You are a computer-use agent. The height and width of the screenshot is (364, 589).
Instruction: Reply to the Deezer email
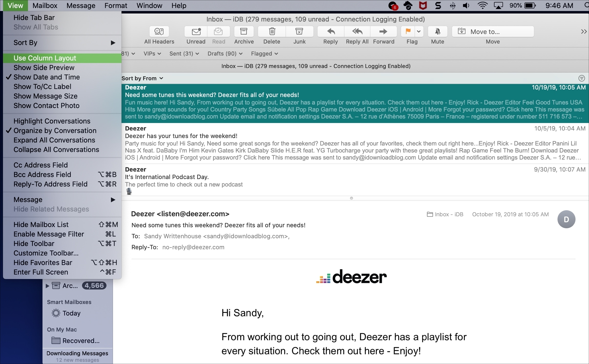coord(331,32)
